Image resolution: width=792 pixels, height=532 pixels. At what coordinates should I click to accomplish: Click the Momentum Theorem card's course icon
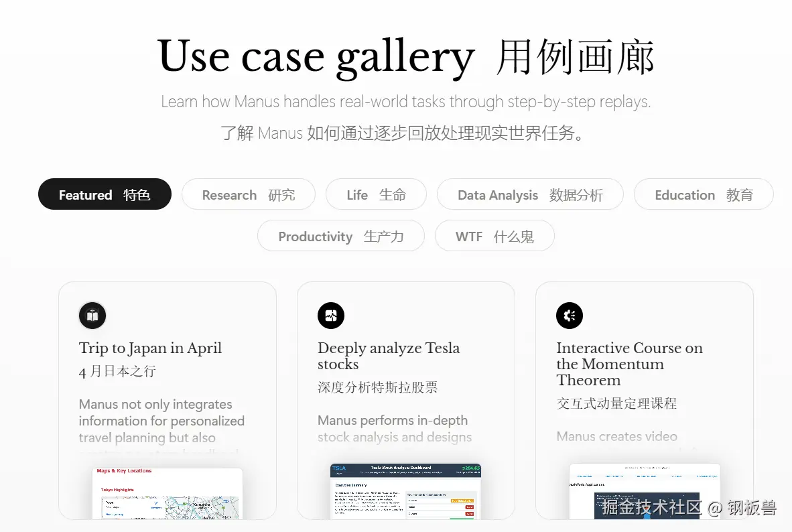[x=570, y=316]
